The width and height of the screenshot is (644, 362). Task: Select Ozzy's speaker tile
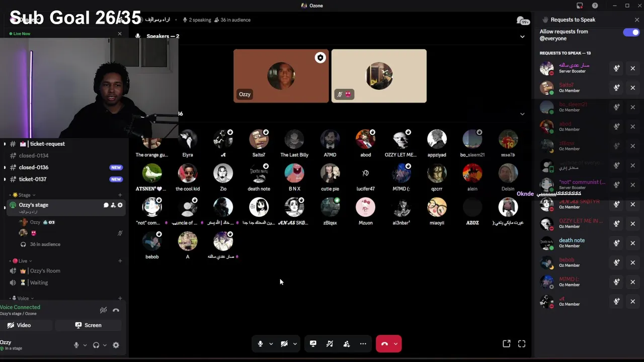tap(281, 76)
